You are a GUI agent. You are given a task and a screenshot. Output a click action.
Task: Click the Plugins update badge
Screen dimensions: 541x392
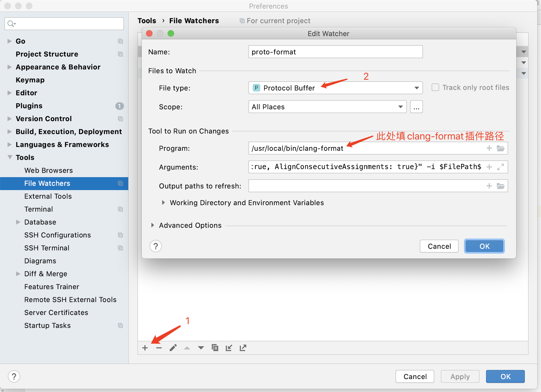click(x=120, y=106)
